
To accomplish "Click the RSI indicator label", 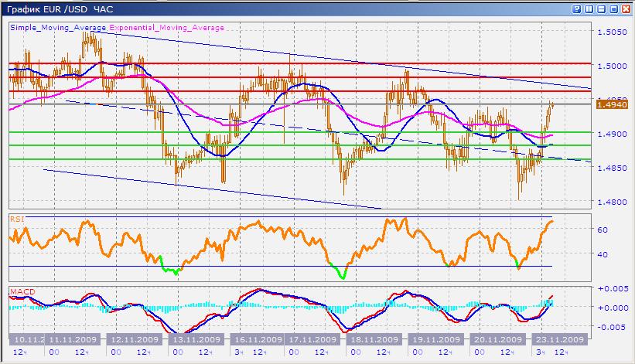I will (x=16, y=219).
